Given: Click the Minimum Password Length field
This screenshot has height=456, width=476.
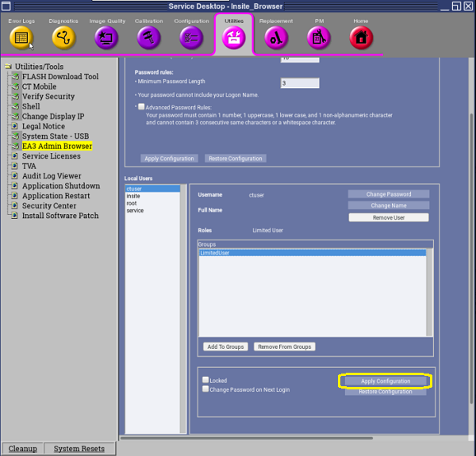Looking at the screenshot, I should (300, 83).
